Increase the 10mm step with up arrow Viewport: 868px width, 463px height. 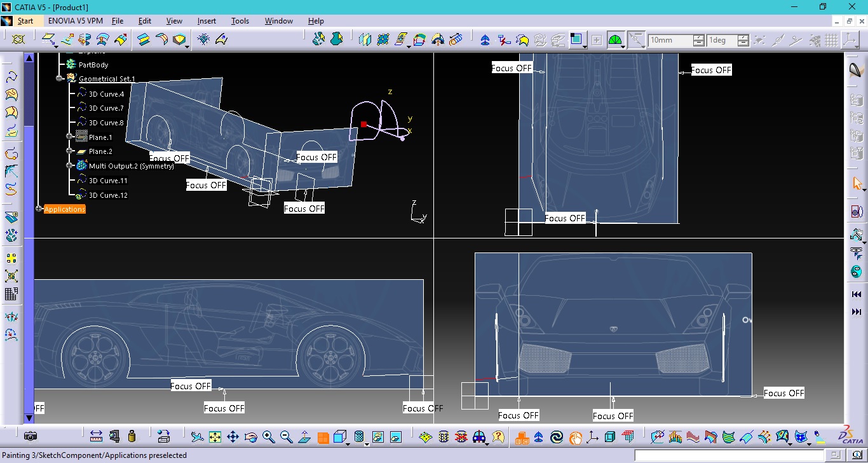tap(699, 37)
